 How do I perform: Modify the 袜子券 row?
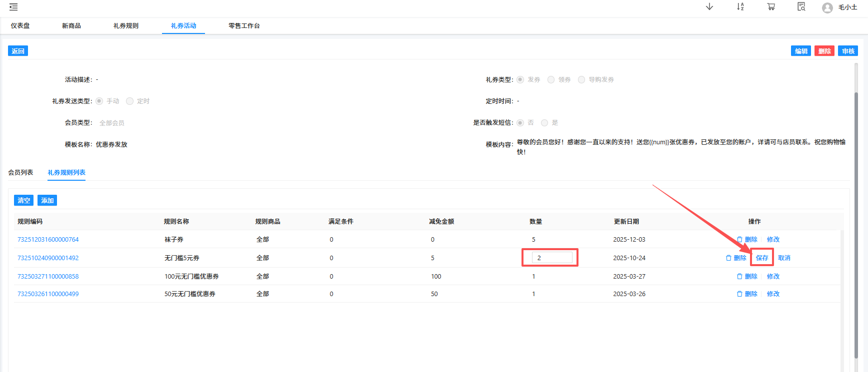[x=773, y=240]
